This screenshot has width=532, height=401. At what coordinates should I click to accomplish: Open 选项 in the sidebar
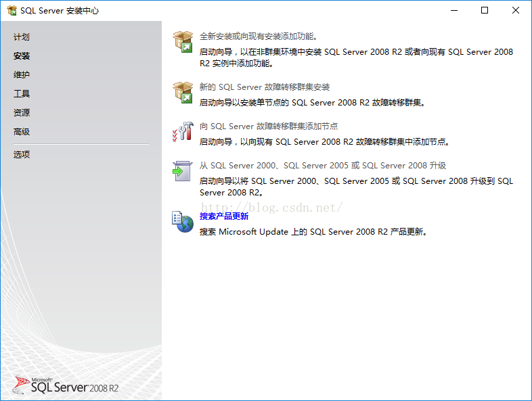(22, 155)
